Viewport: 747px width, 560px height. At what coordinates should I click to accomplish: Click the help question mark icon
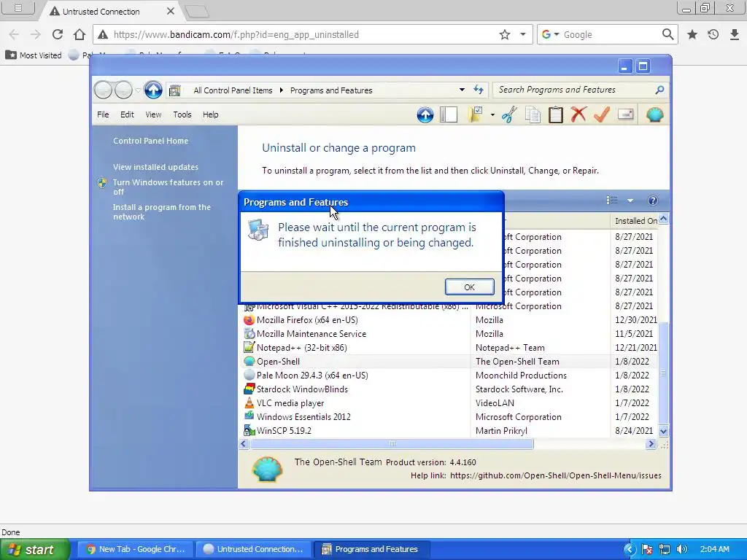[653, 201]
